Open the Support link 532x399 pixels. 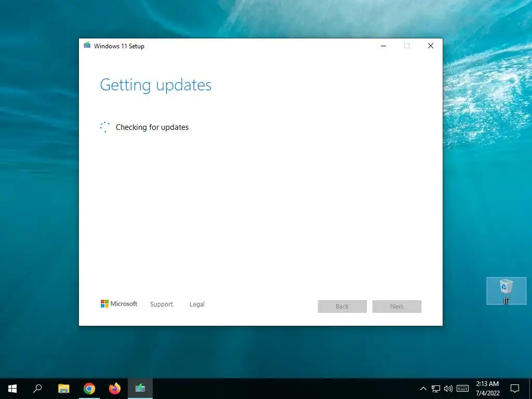(162, 304)
